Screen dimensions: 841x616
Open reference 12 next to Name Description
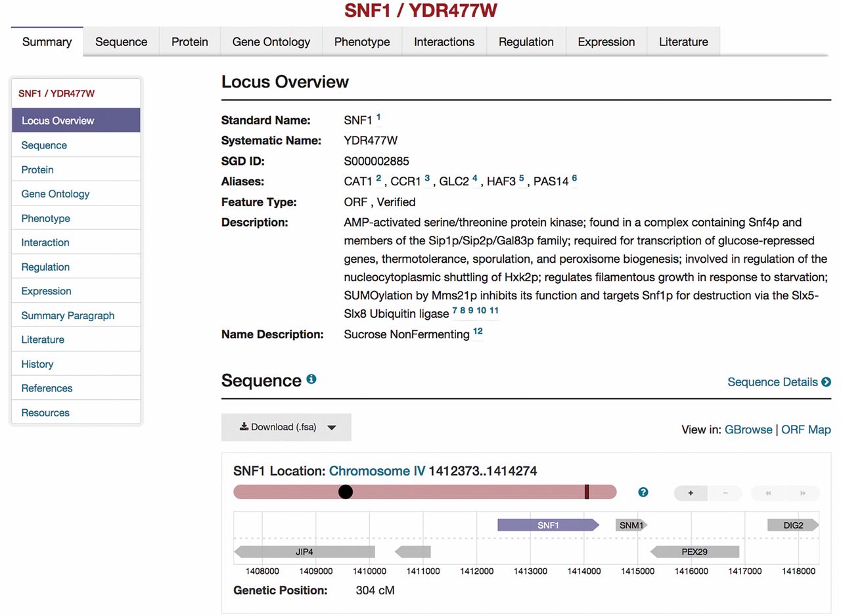(x=478, y=332)
